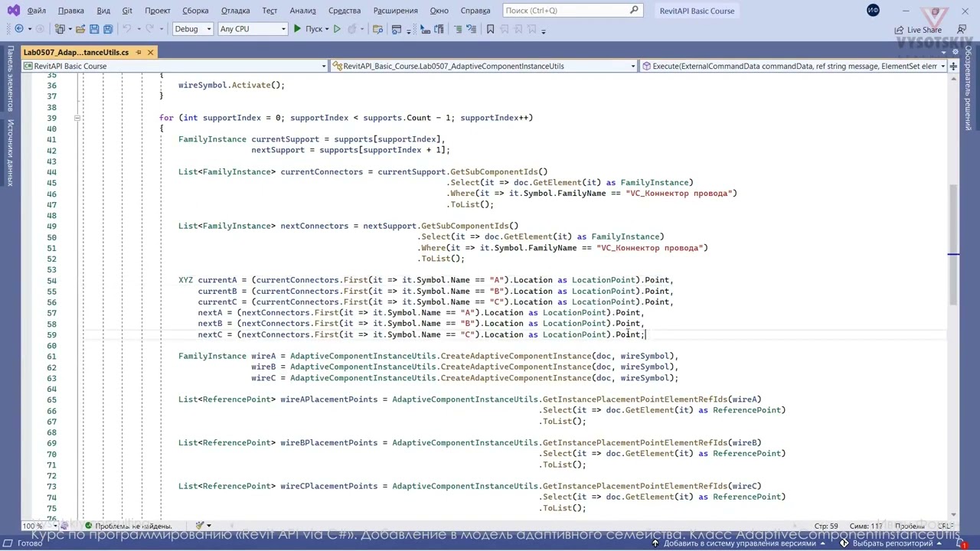Click the ИФ account avatar
Image resolution: width=980 pixels, height=551 pixels.
pos(873,11)
